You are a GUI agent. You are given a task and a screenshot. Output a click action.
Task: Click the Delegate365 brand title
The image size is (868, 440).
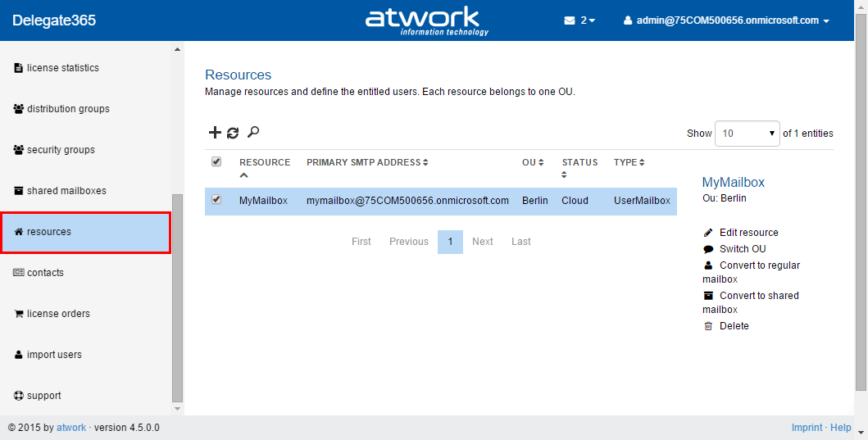pyautogui.click(x=54, y=20)
